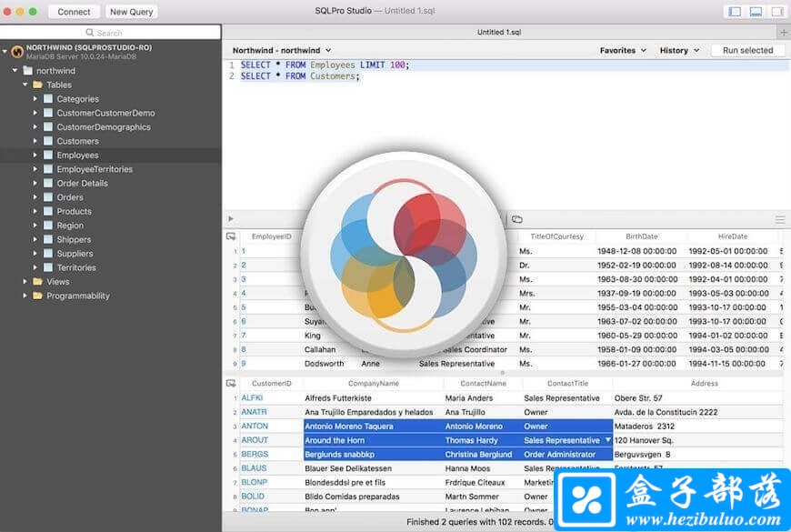Click Berglunds snabbkp cell
The image size is (791, 532).
339,455
